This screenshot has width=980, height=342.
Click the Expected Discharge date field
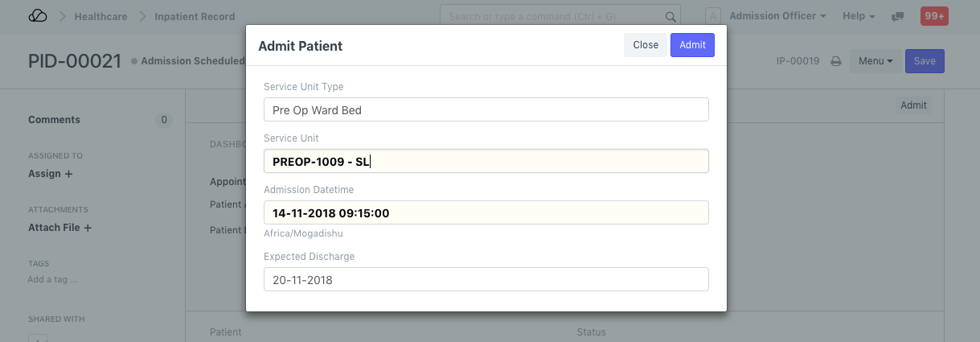pos(486,280)
